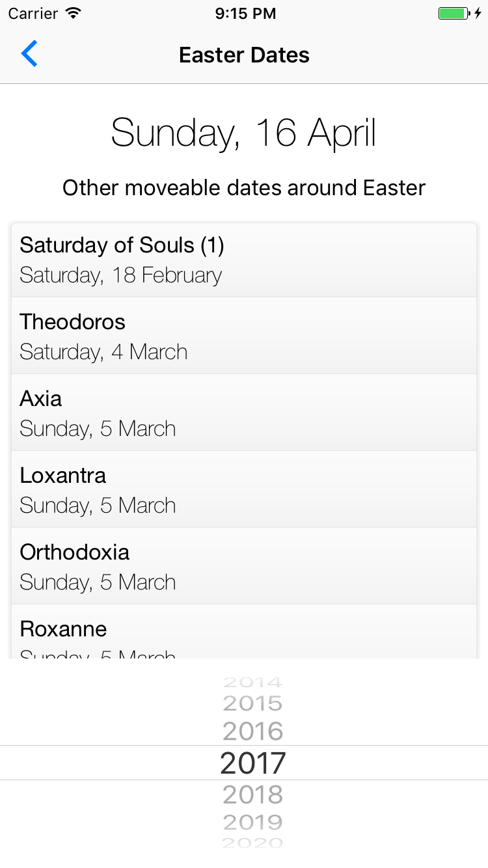The width and height of the screenshot is (488, 868).
Task: Tap the Wi-Fi status icon
Action: pyautogui.click(x=74, y=13)
